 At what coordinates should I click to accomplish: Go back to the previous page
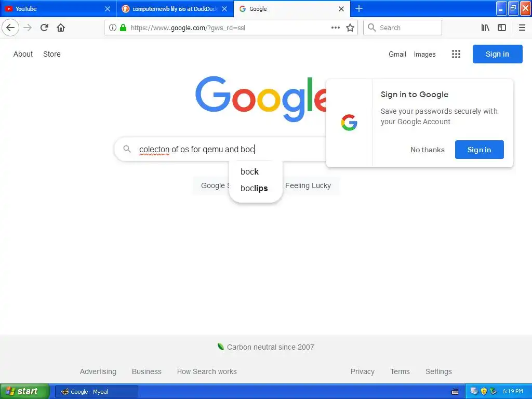point(10,28)
